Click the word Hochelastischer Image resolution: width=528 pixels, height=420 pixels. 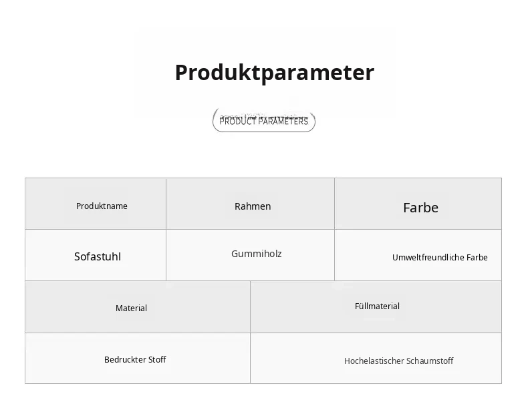click(x=374, y=361)
